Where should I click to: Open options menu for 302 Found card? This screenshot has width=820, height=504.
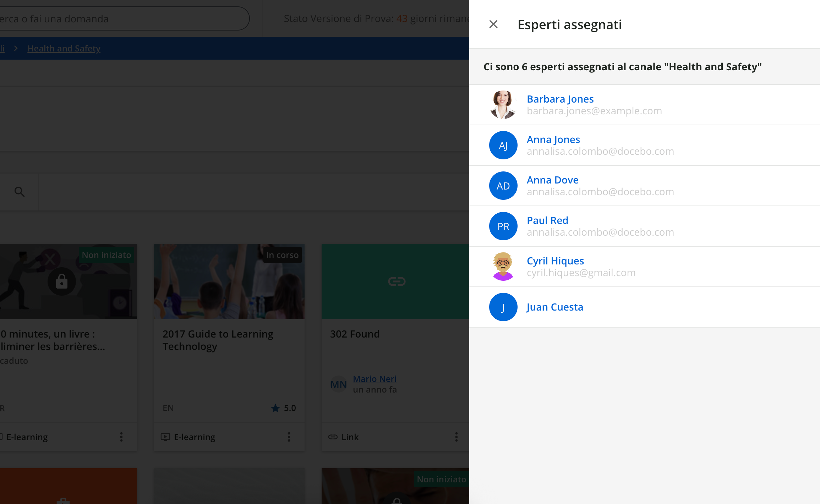pos(456,437)
